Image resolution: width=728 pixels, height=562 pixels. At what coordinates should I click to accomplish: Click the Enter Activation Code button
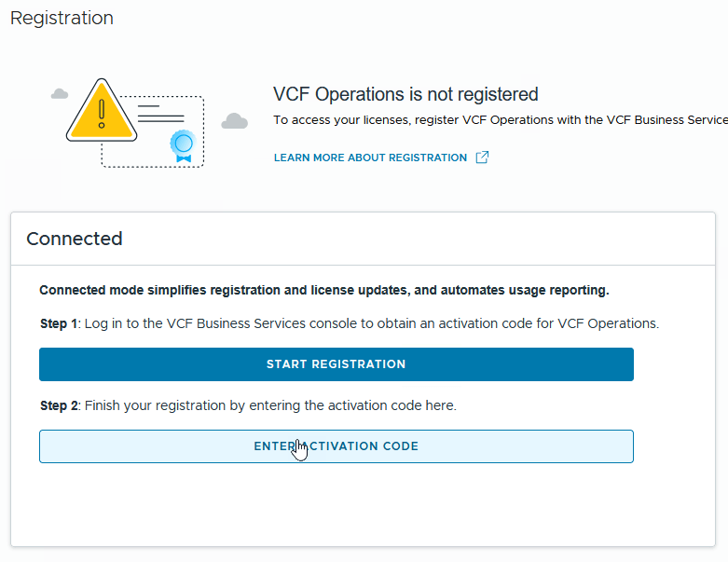tap(336, 446)
